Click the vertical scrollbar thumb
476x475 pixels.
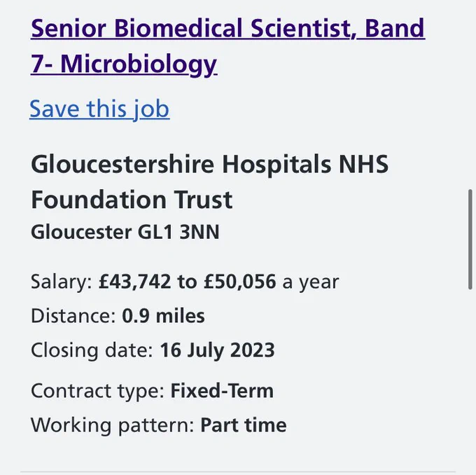coord(470,239)
